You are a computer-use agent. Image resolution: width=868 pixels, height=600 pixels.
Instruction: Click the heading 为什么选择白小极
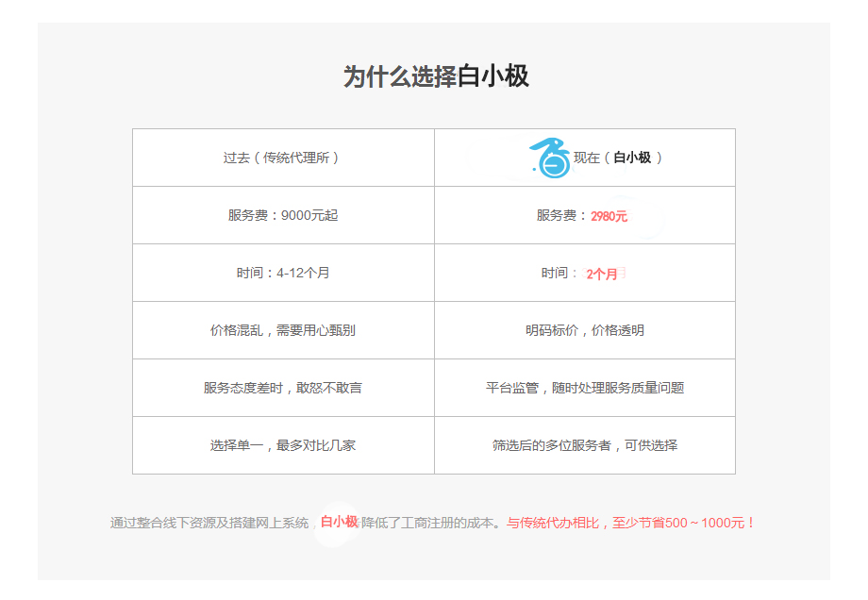click(436, 76)
